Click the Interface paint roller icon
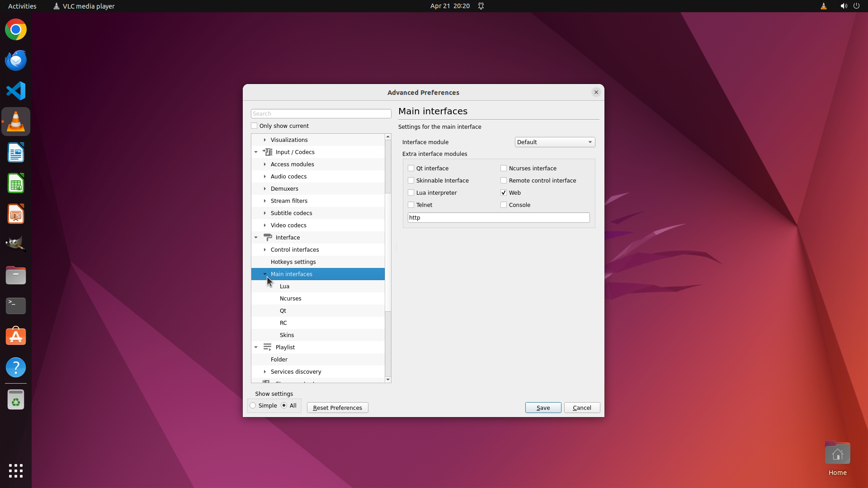Image resolution: width=868 pixels, height=488 pixels. [x=268, y=237]
